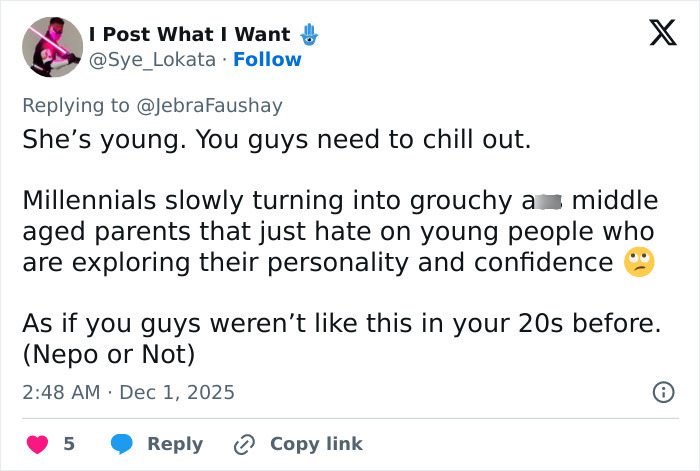700x471 pixels.
Task: Click the like count number 5
Action: pyautogui.click(x=69, y=443)
